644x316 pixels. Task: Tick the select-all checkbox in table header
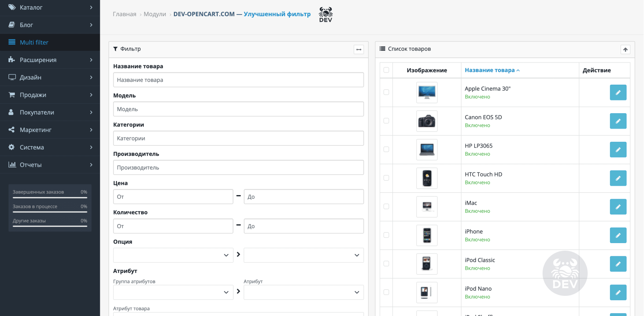tap(386, 70)
